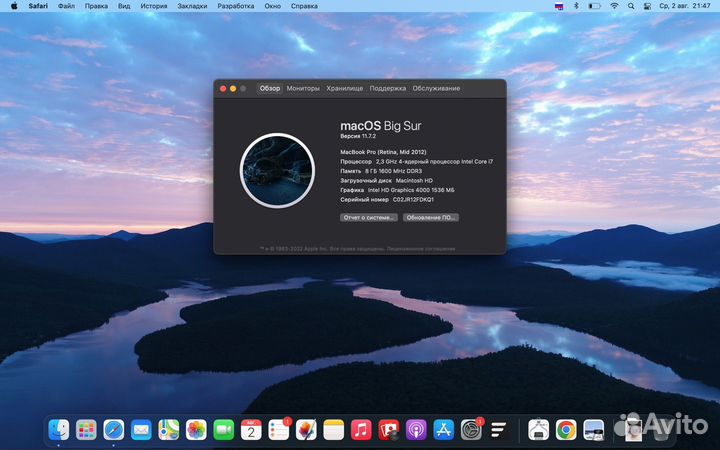This screenshot has height=450, width=720.
Task: Switch to the Поддержка tab
Action: tap(388, 88)
